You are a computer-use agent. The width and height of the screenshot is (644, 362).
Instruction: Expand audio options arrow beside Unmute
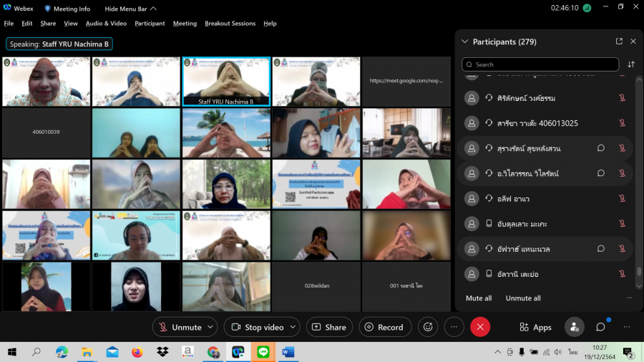click(x=210, y=327)
